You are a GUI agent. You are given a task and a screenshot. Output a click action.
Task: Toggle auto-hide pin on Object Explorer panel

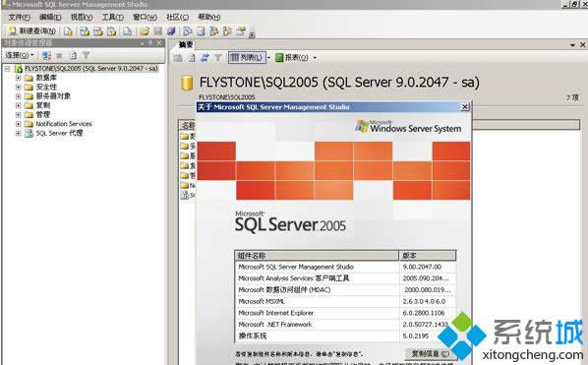point(150,43)
